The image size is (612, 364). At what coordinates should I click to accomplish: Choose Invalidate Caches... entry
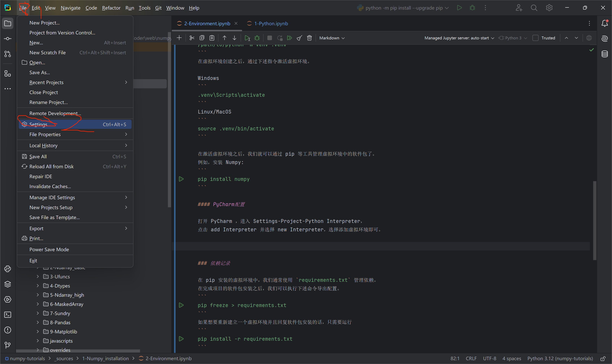coord(75,186)
